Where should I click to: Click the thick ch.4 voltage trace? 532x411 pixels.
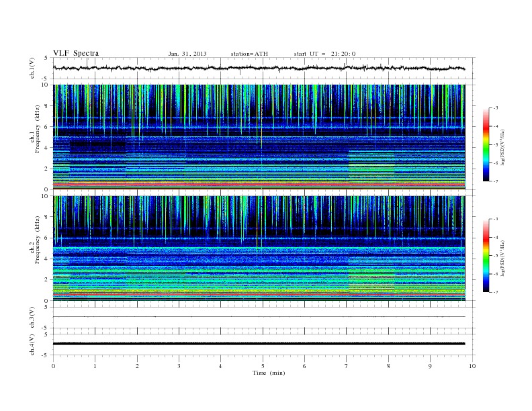tap(259, 344)
